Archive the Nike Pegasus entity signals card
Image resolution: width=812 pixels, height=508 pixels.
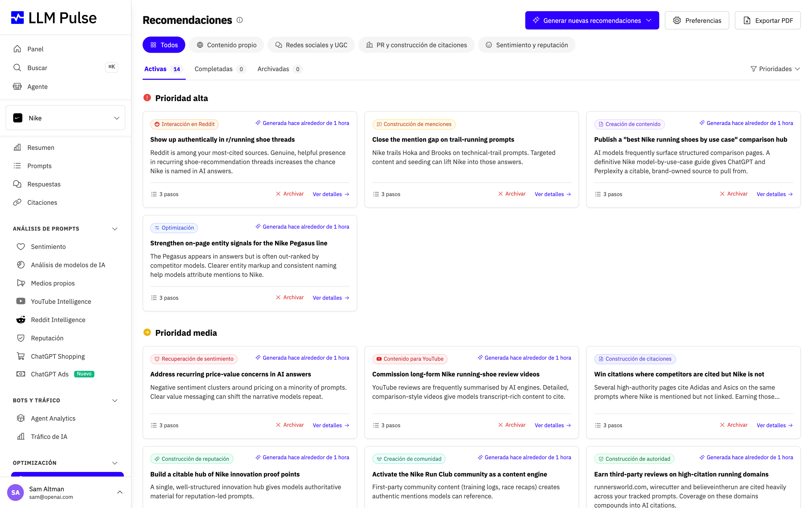(x=290, y=297)
